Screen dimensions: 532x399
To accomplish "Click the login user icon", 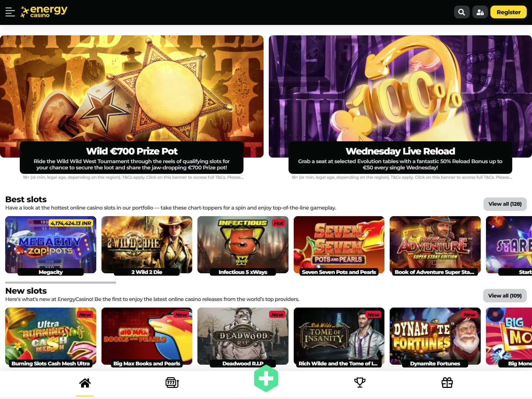I will (x=480, y=12).
